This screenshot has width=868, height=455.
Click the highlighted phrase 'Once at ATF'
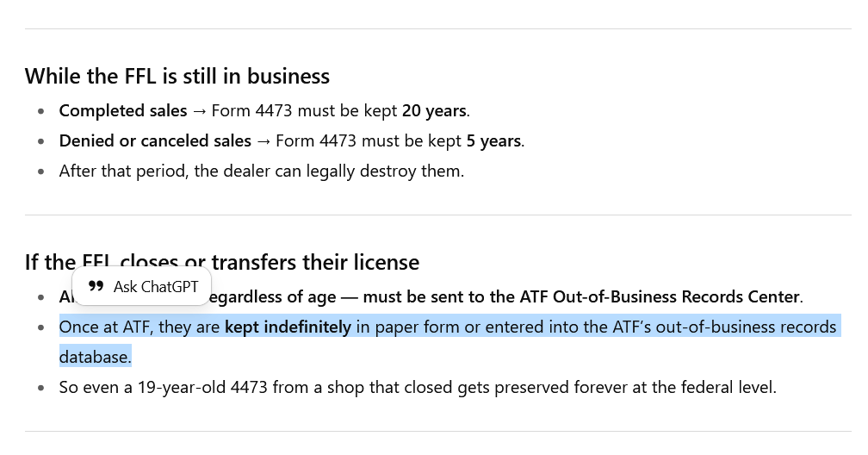(x=104, y=327)
